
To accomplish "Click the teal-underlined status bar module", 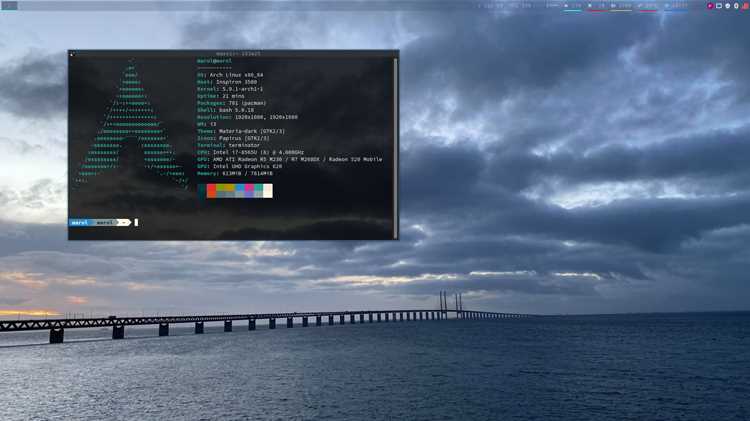I will point(573,6).
